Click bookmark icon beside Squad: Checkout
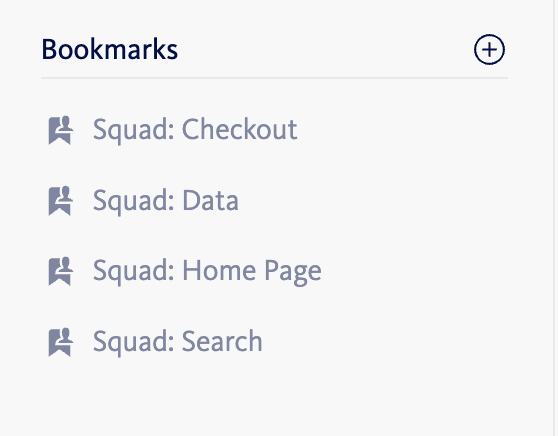The width and height of the screenshot is (558, 436). 60,130
